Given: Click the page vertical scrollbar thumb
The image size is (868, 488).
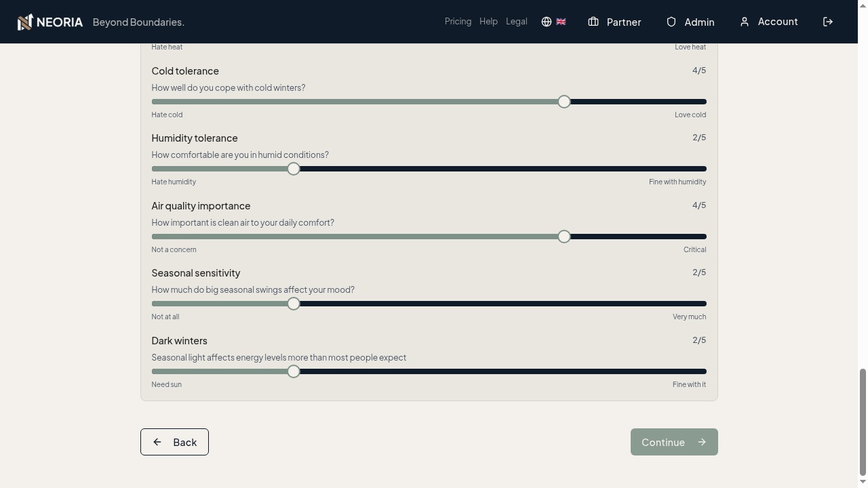Looking at the screenshot, I should pyautogui.click(x=863, y=422).
